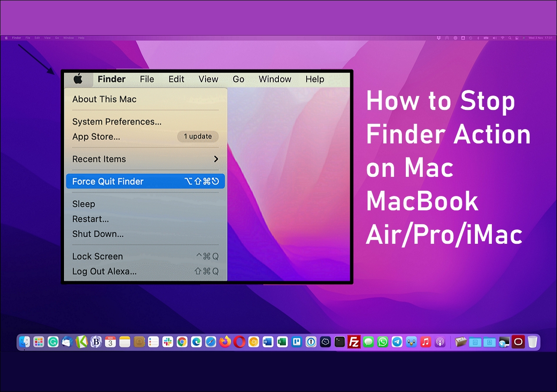Open Firefox in the dock
Screen dimensions: 557x392
click(225, 342)
